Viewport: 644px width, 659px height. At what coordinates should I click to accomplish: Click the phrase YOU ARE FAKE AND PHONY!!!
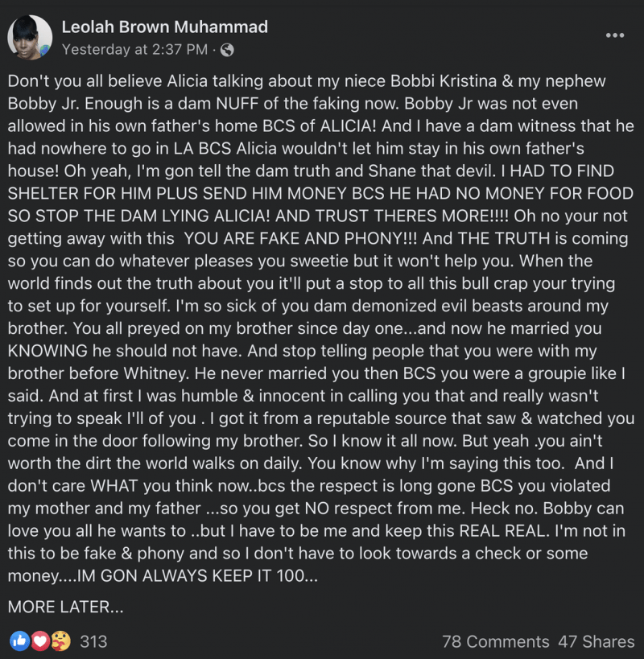point(300,238)
